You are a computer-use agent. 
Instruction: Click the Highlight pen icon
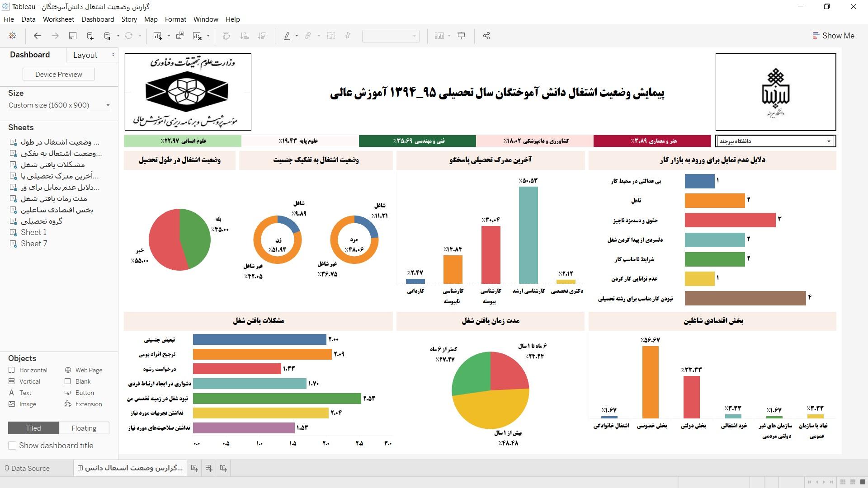coord(287,36)
